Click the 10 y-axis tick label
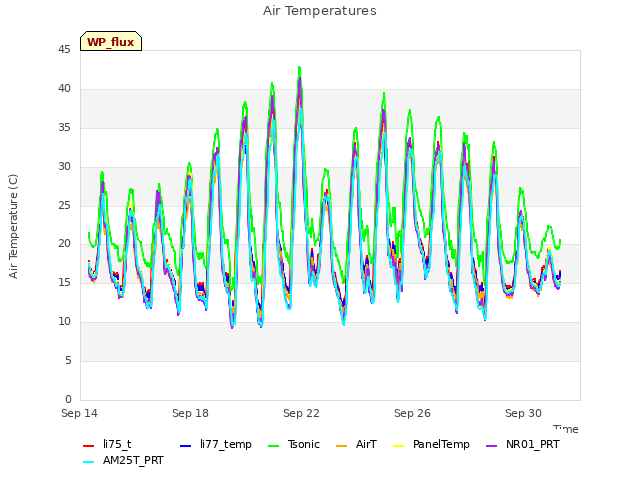Image resolution: width=640 pixels, height=480 pixels. [x=64, y=322]
